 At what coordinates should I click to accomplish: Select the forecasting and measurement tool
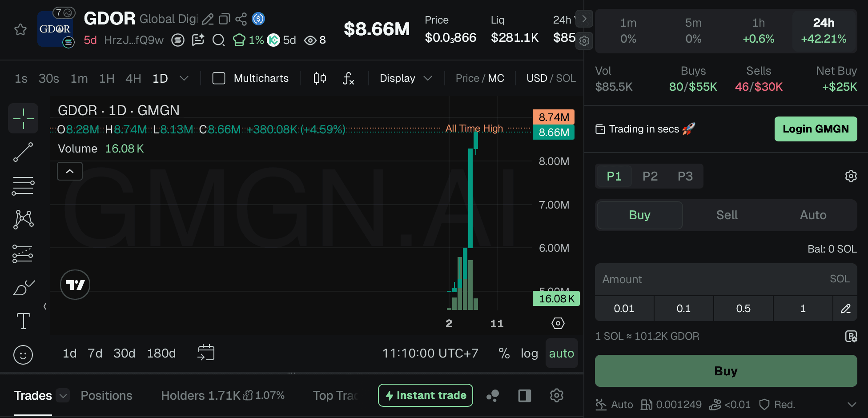click(x=23, y=253)
